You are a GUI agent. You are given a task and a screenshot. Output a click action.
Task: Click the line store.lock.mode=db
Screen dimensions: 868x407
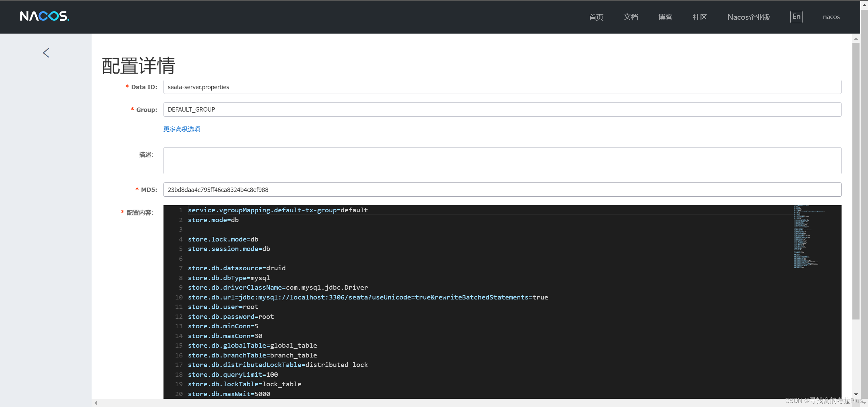(223, 239)
